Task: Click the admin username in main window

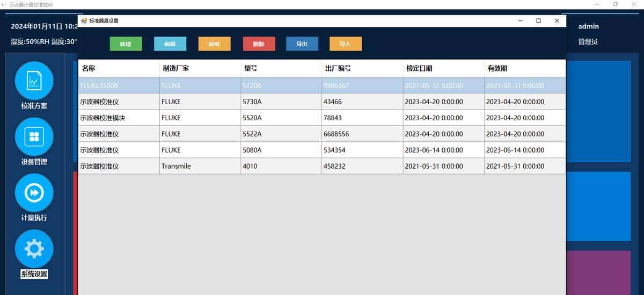Action: pos(588,26)
